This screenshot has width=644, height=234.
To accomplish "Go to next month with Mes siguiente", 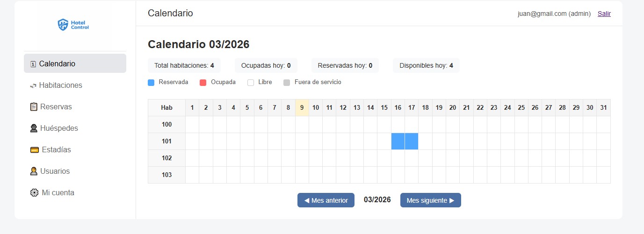I will click(x=430, y=200).
